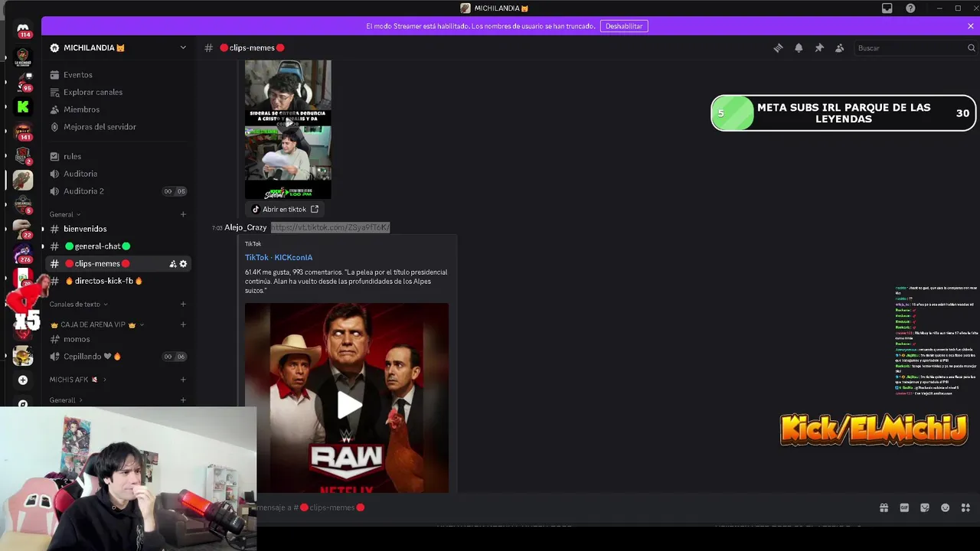980x551 pixels.
Task: Open notification settings bell icon
Action: click(799, 48)
